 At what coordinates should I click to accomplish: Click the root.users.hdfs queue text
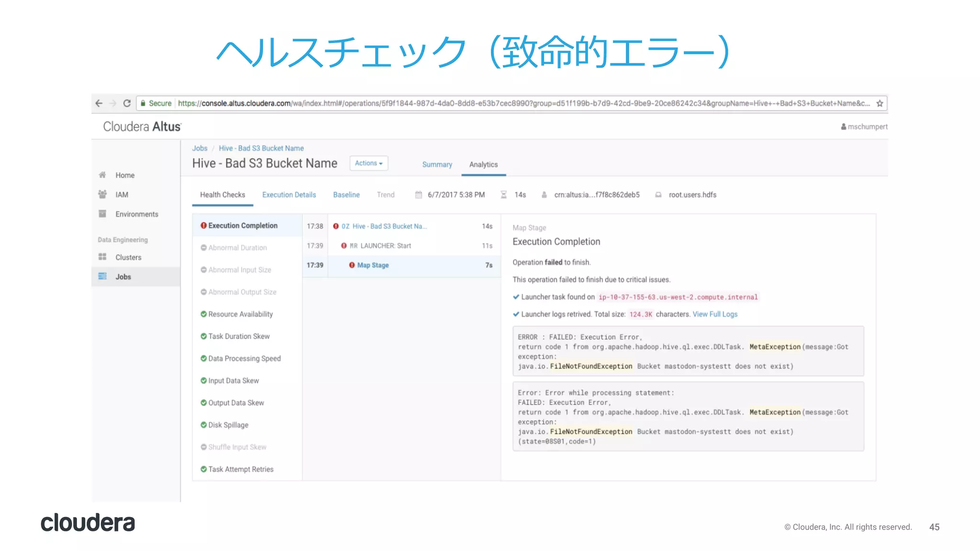click(692, 195)
